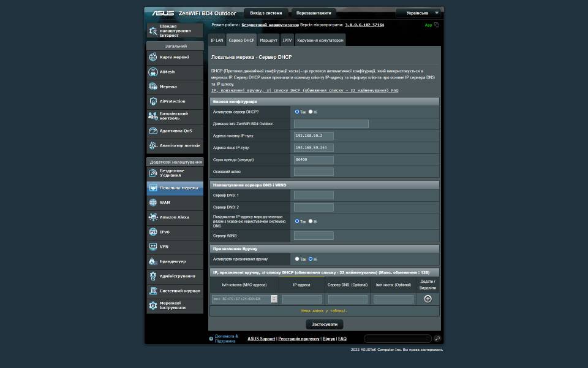This screenshot has height=368, width=588.
Task: Click the AiProtection shield icon
Action: point(153,101)
